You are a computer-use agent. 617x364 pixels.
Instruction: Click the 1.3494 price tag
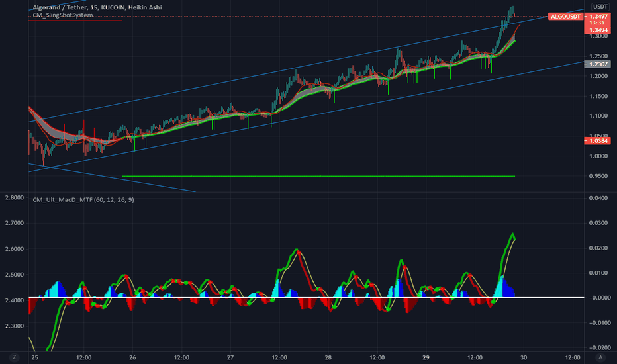598,30
